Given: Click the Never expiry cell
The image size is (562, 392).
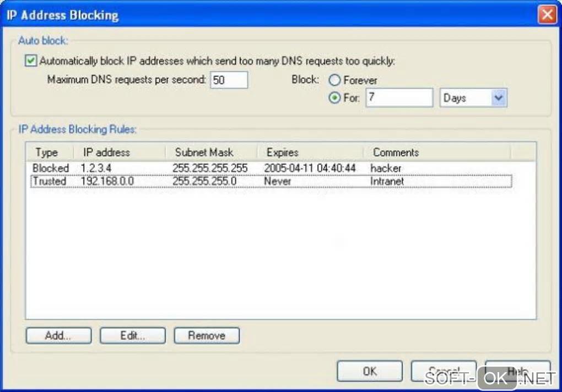Looking at the screenshot, I should (x=277, y=181).
